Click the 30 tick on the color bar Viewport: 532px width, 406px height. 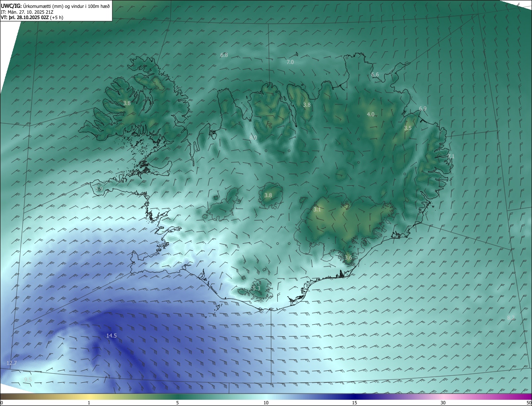(x=443, y=403)
